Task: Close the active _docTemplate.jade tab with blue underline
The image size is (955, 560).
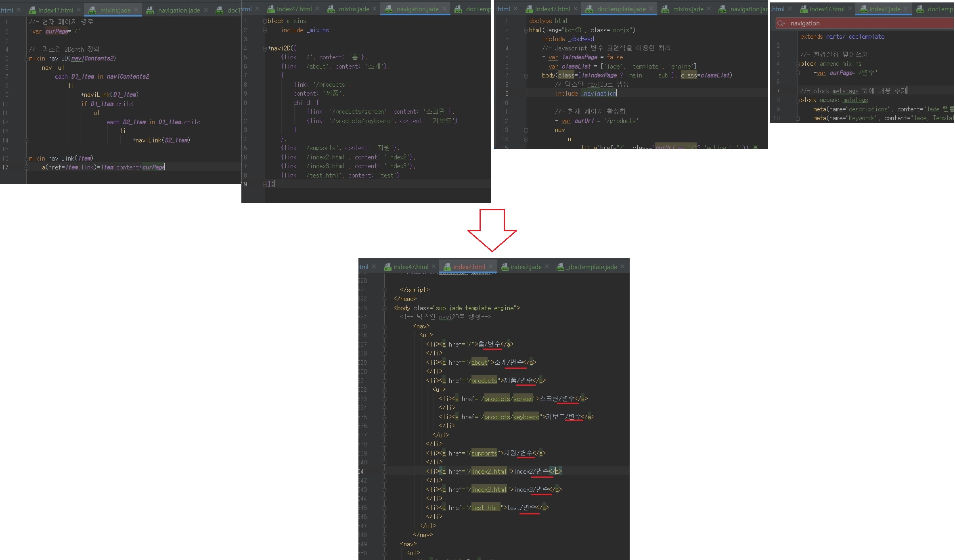Action: pos(651,9)
